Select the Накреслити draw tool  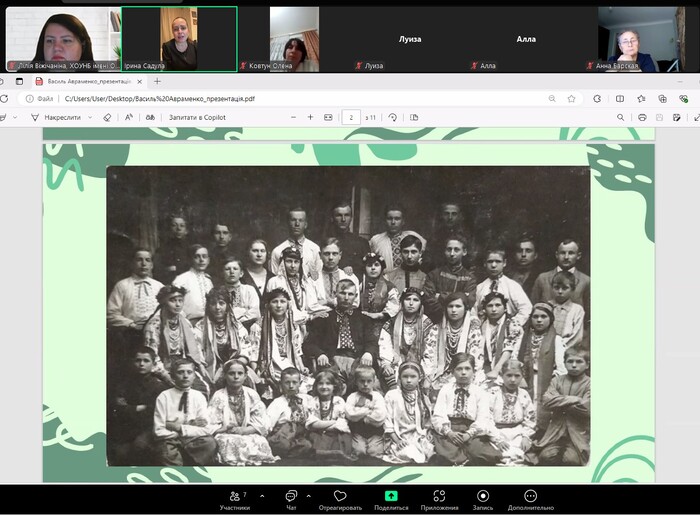(x=56, y=117)
